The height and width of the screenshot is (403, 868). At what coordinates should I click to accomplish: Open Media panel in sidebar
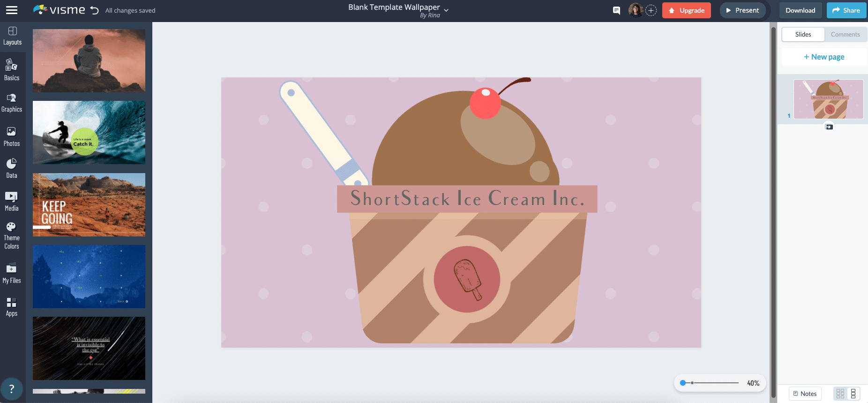12,202
